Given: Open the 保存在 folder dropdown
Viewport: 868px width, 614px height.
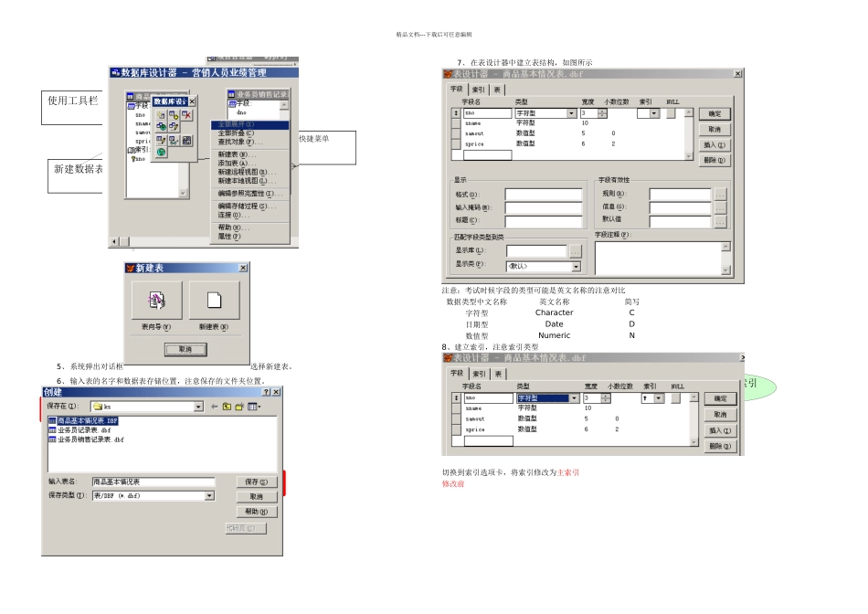Looking at the screenshot, I should point(198,407).
